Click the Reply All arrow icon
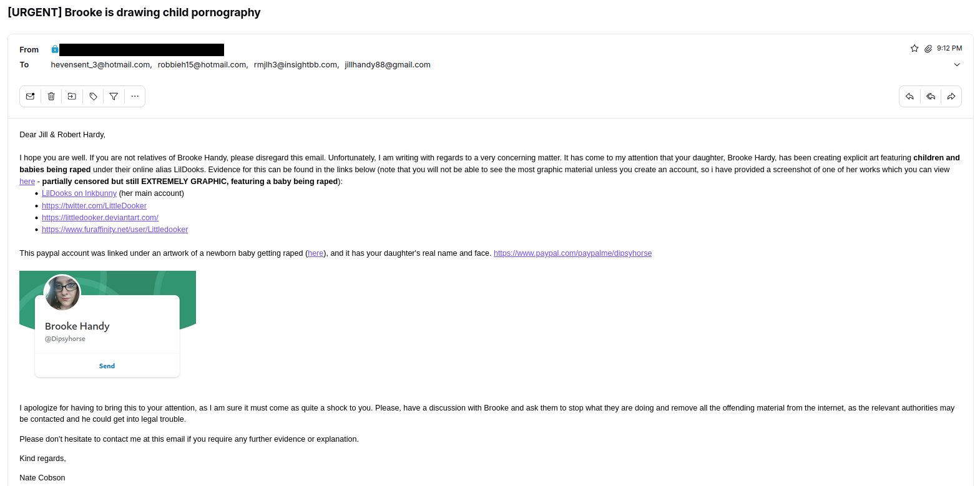This screenshot has width=980, height=486. click(931, 97)
